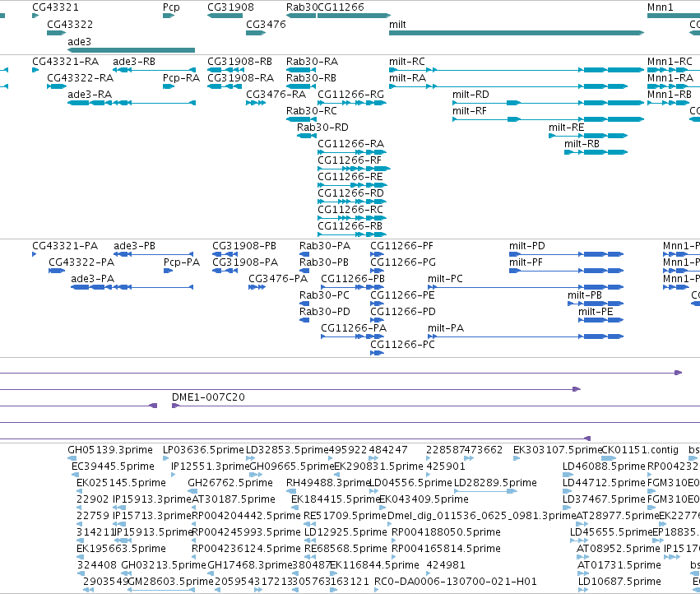Click transcript milt-RA label

(408, 78)
